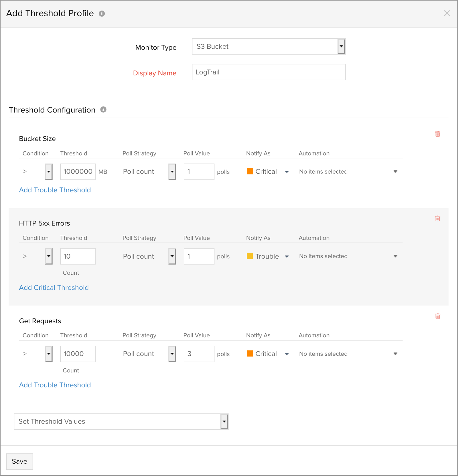Click the yellow Trouble severity indicator

[x=250, y=256]
